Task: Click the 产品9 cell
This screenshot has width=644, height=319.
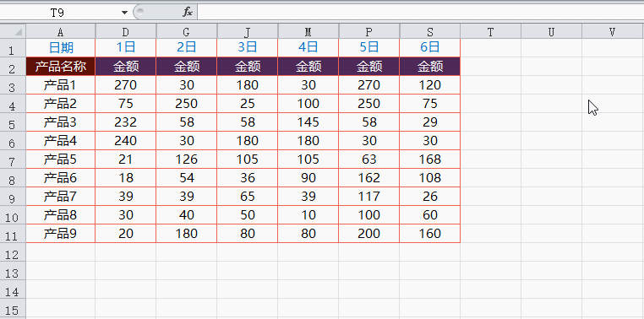Action: pyautogui.click(x=61, y=233)
